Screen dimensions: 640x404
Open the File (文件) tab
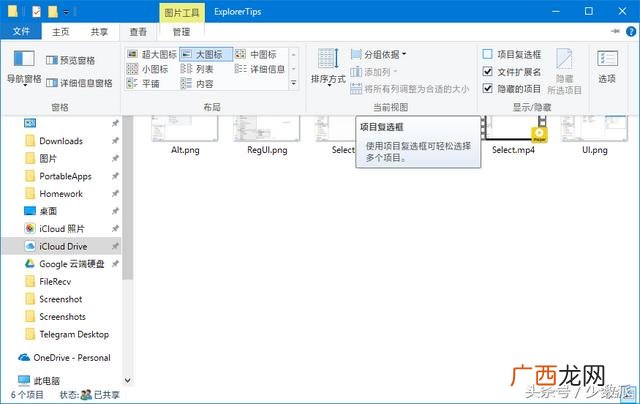21,31
